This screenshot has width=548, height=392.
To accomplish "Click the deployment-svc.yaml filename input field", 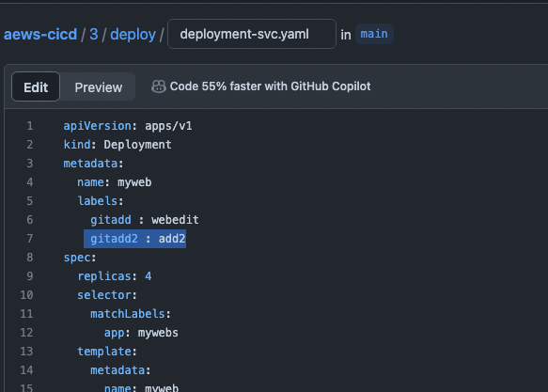I will click(x=252, y=34).
